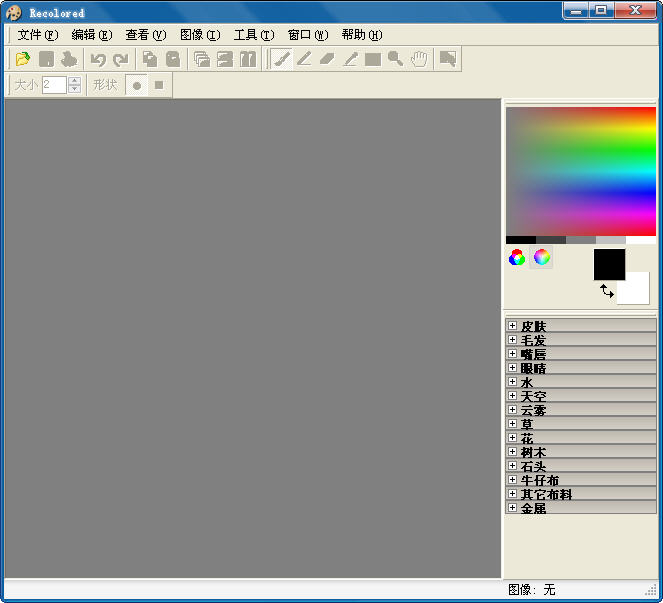Click the 树木 category label
The width and height of the screenshot is (663, 603).
click(x=533, y=452)
